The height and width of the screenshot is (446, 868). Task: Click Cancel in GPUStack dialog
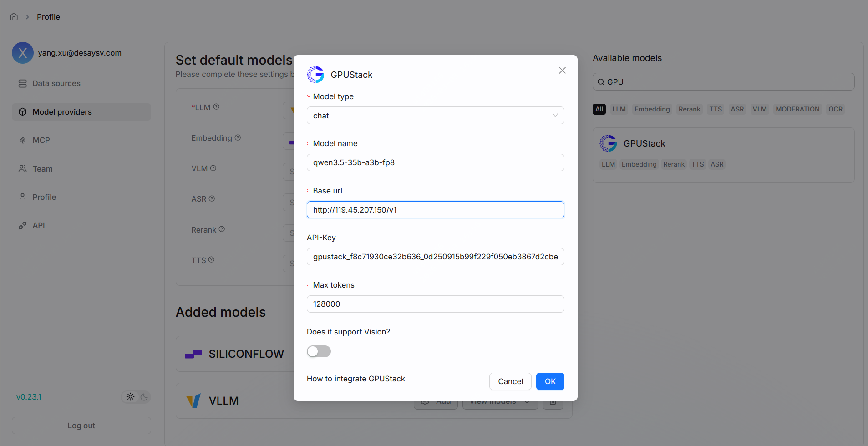pyautogui.click(x=510, y=381)
